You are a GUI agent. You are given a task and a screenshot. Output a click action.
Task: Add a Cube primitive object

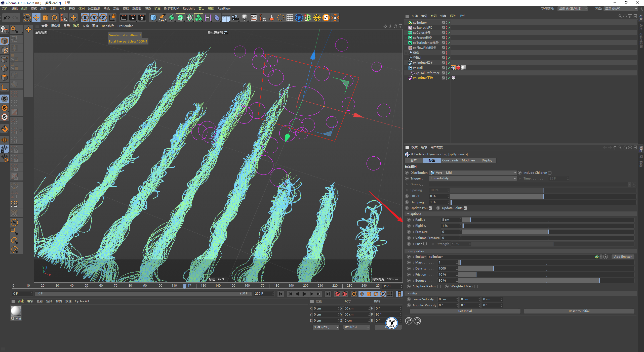(x=153, y=18)
